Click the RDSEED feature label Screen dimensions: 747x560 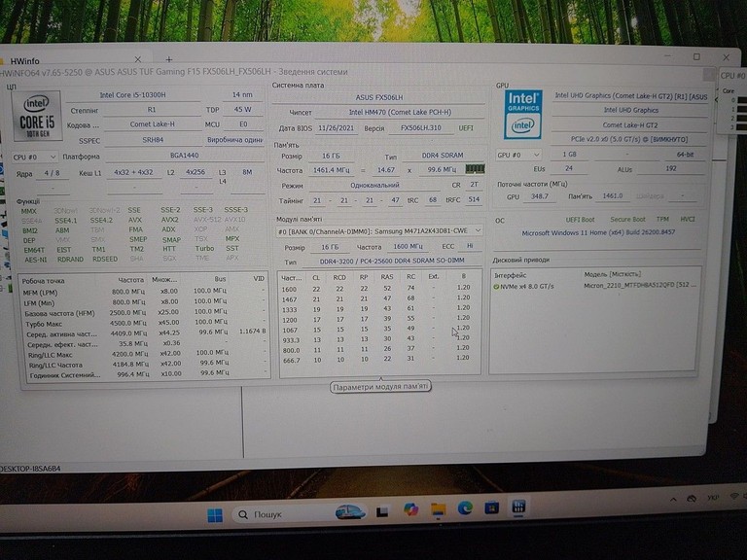tap(105, 260)
